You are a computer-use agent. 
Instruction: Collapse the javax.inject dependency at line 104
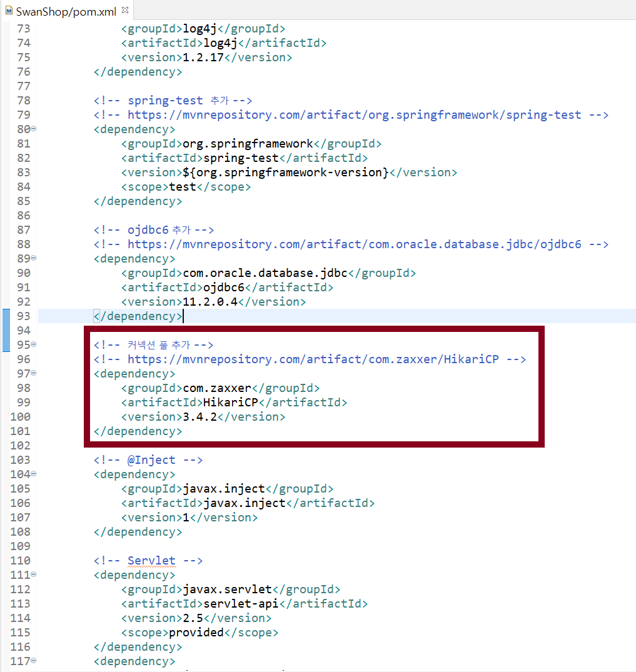pyautogui.click(x=33, y=474)
